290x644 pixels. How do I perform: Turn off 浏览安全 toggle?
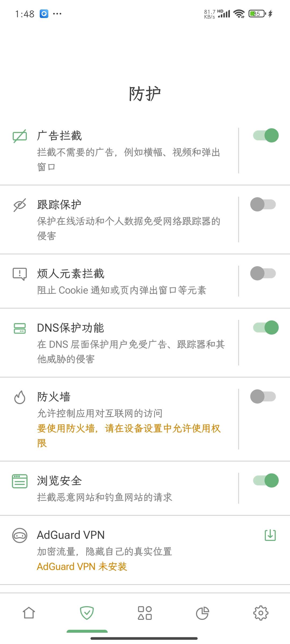click(266, 481)
